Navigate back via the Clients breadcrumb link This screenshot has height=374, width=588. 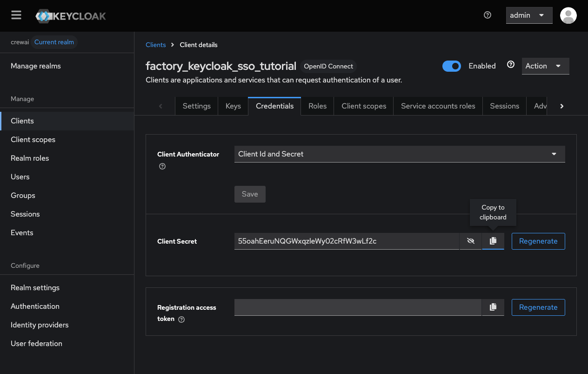tap(156, 44)
